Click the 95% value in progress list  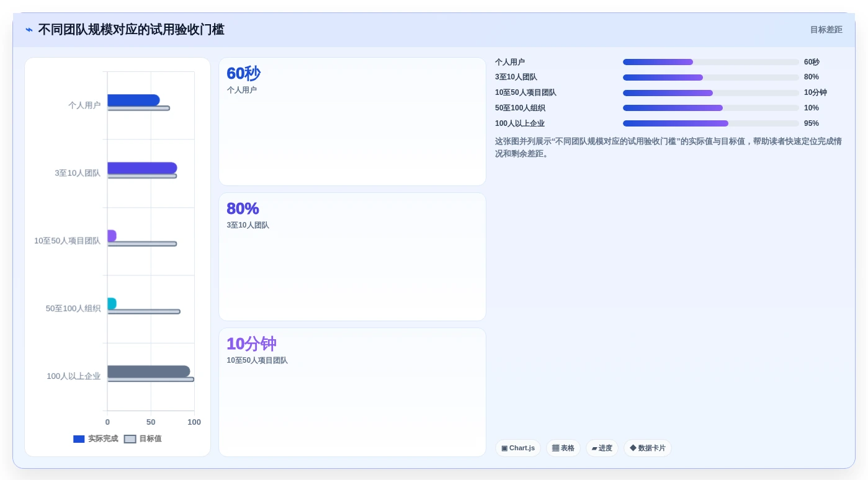click(x=812, y=123)
